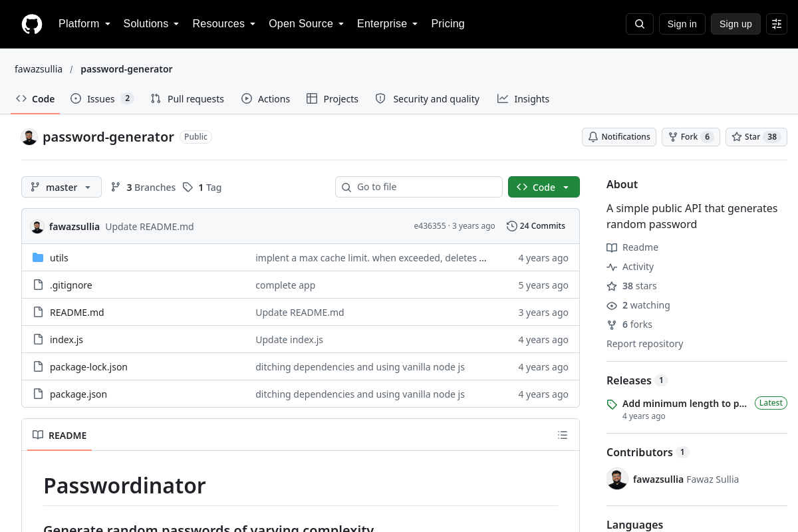The height and width of the screenshot is (532, 798).
Task: Switch to the Insights tab
Action: click(523, 98)
